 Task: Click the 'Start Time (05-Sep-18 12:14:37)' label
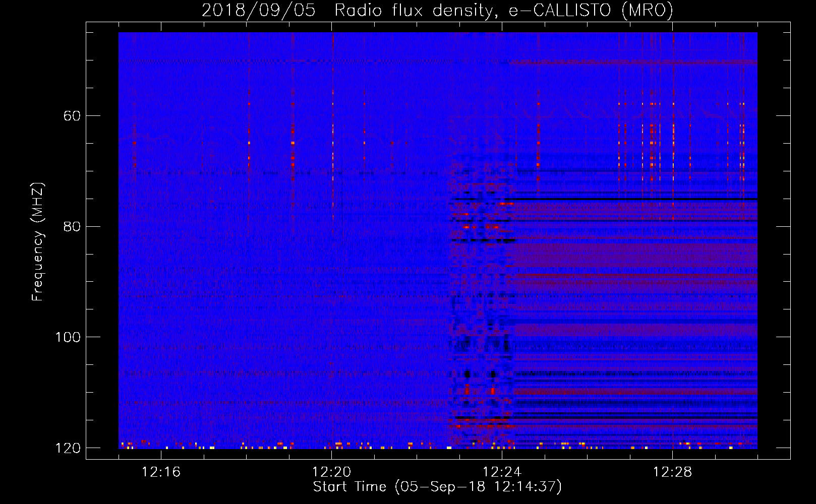click(x=437, y=487)
